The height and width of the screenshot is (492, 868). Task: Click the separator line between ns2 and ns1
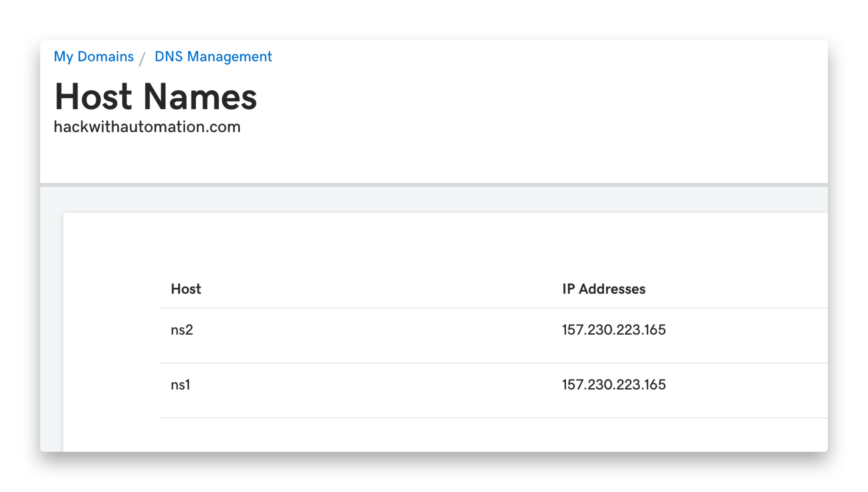coord(494,363)
